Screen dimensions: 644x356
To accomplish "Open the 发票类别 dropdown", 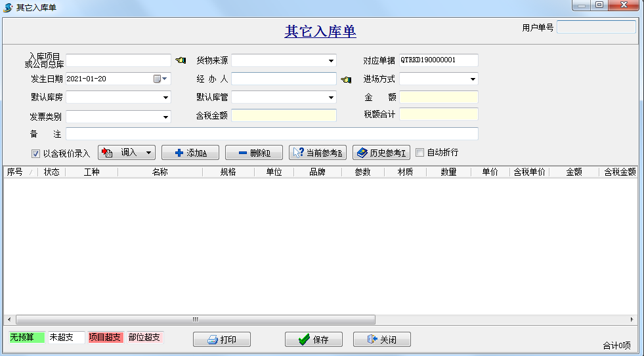I will click(165, 117).
